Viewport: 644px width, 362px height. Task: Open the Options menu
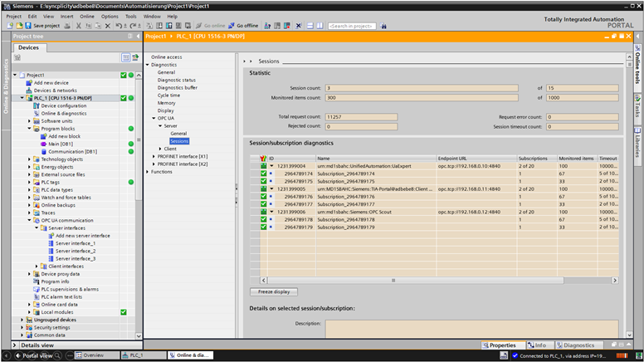(x=110, y=17)
